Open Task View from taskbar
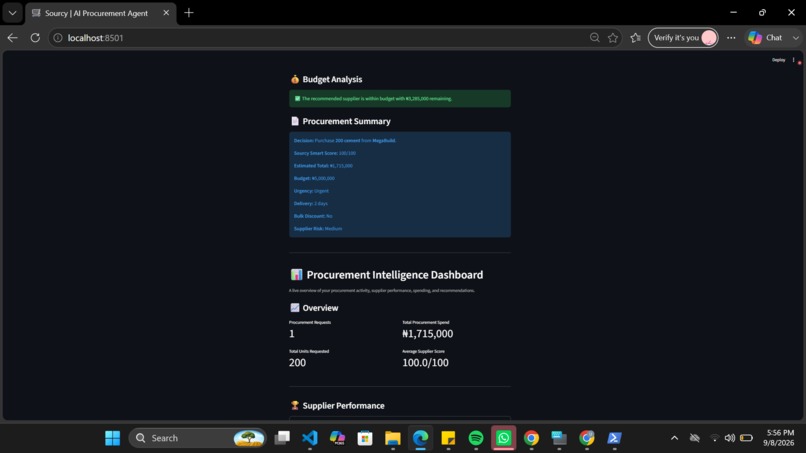This screenshot has width=806, height=453. point(282,438)
